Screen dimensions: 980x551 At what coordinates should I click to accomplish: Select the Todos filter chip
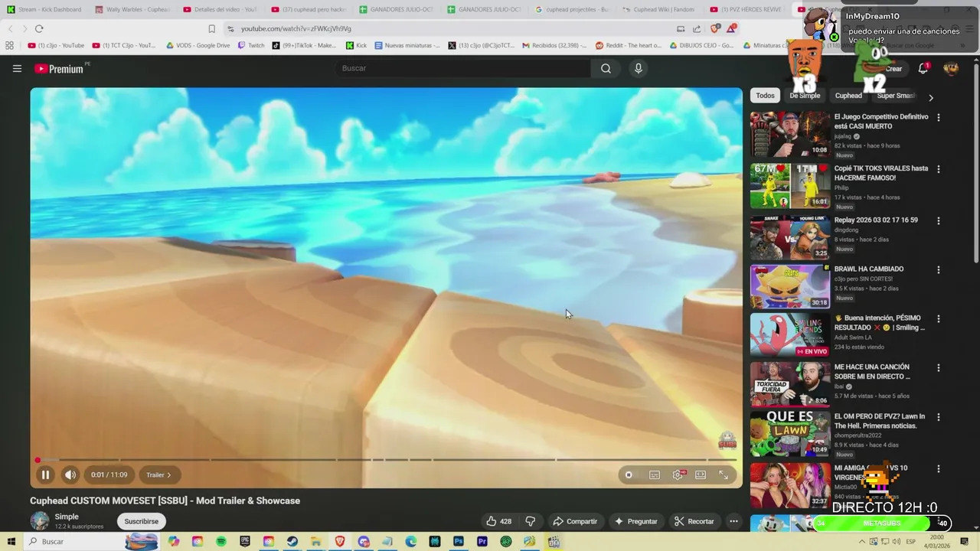(766, 96)
